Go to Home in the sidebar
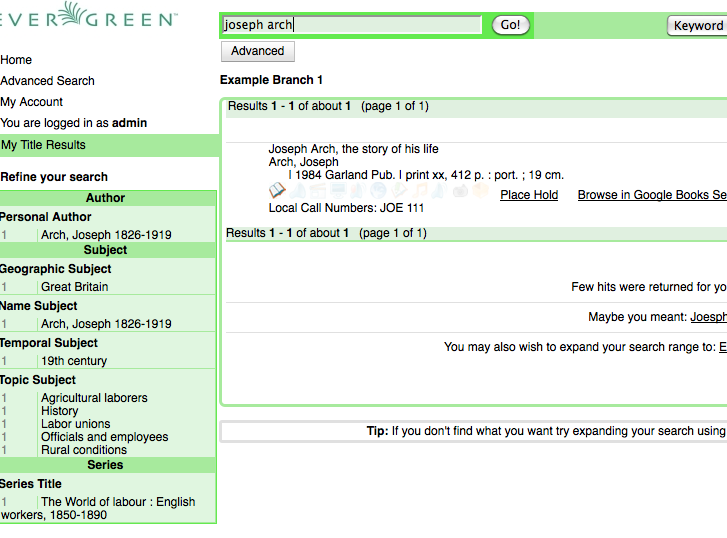The width and height of the screenshot is (727, 538). click(x=17, y=60)
